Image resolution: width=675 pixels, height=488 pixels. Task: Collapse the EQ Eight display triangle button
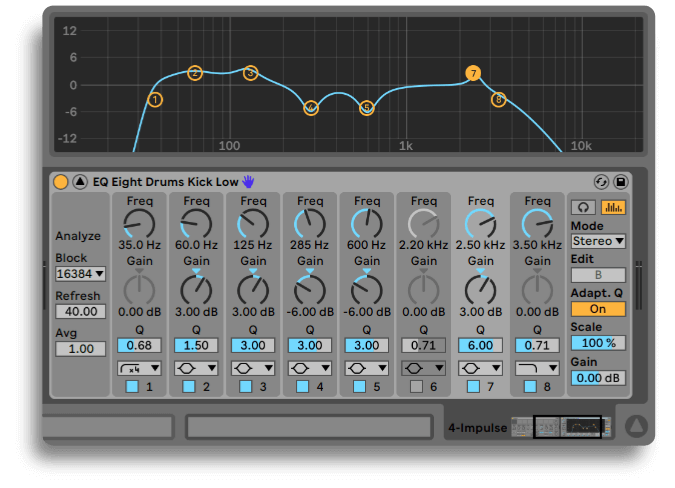[80, 182]
